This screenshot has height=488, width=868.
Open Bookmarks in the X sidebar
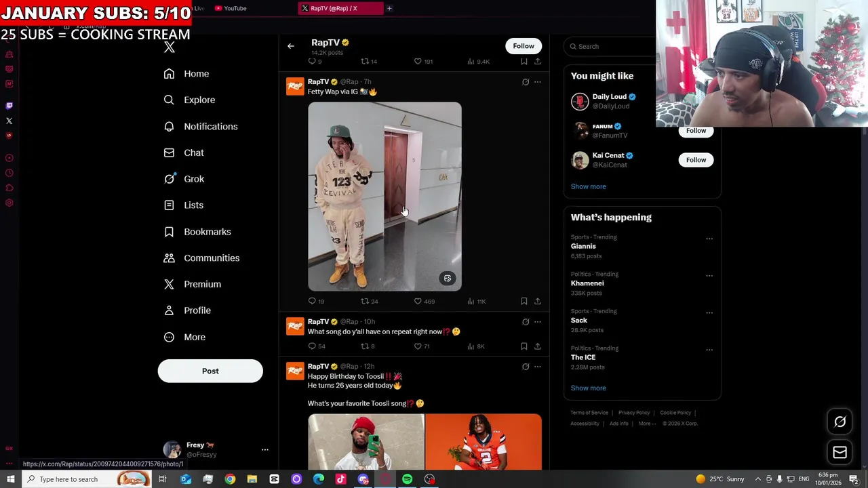(197, 231)
